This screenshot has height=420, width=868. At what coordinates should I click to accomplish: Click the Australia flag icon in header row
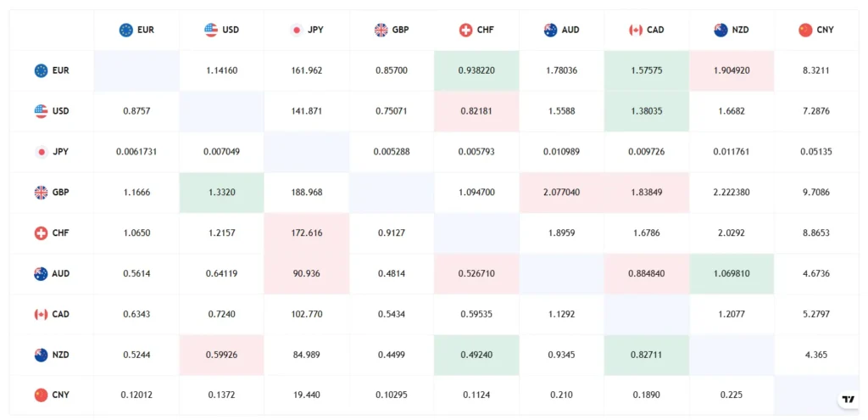pyautogui.click(x=550, y=30)
